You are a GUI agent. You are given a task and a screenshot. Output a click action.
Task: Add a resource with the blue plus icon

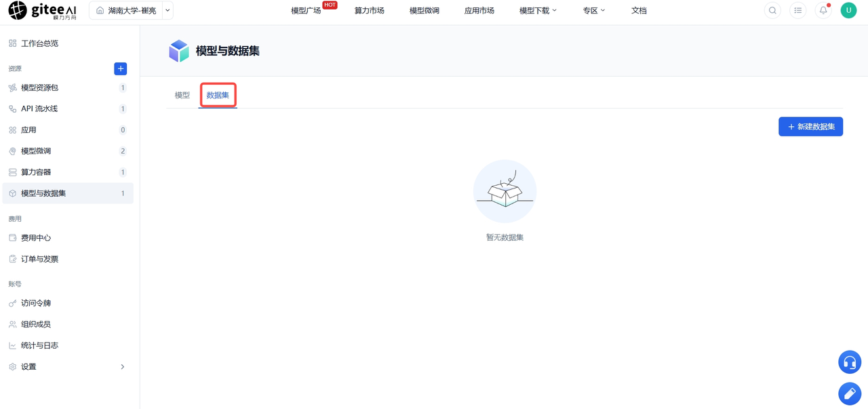(121, 69)
